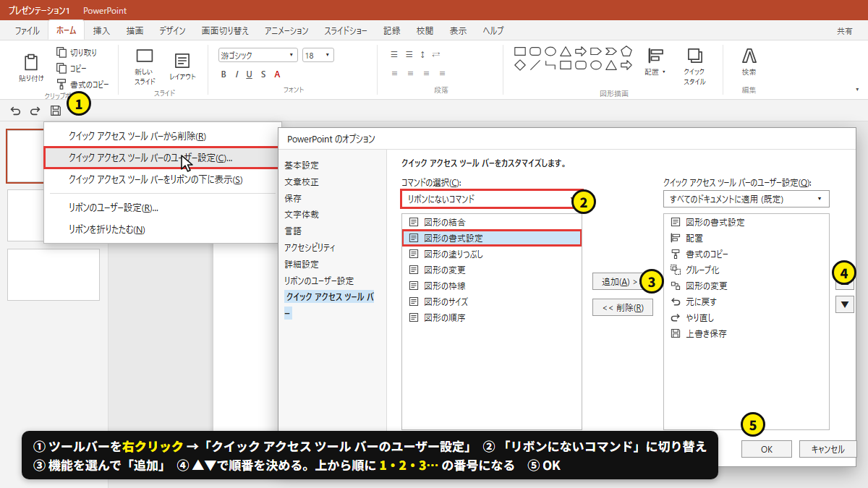Click the Undo icon in quick access toolbar
This screenshot has height=488, width=868.
(x=15, y=111)
